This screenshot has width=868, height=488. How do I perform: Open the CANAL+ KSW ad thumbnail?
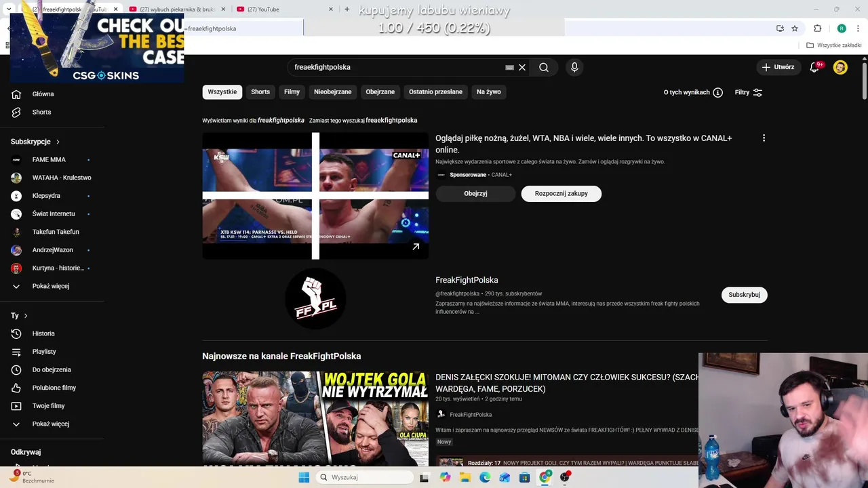315,196
